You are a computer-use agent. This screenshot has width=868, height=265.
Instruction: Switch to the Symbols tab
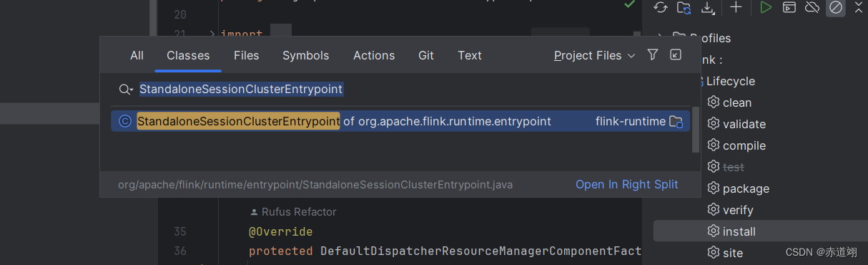coord(306,55)
